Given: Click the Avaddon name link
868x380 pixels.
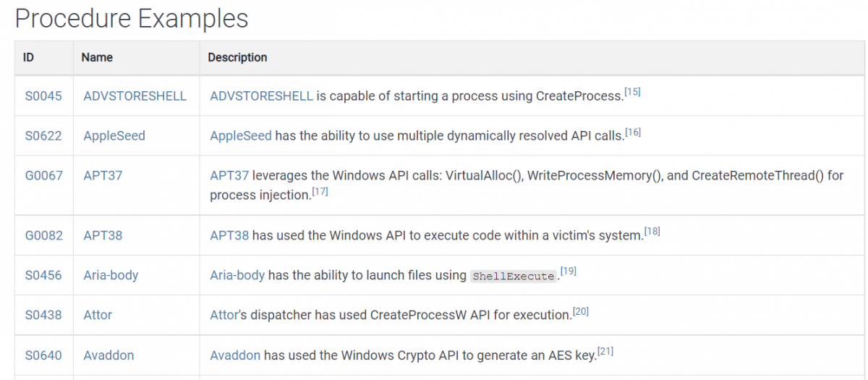Looking at the screenshot, I should point(109,355).
